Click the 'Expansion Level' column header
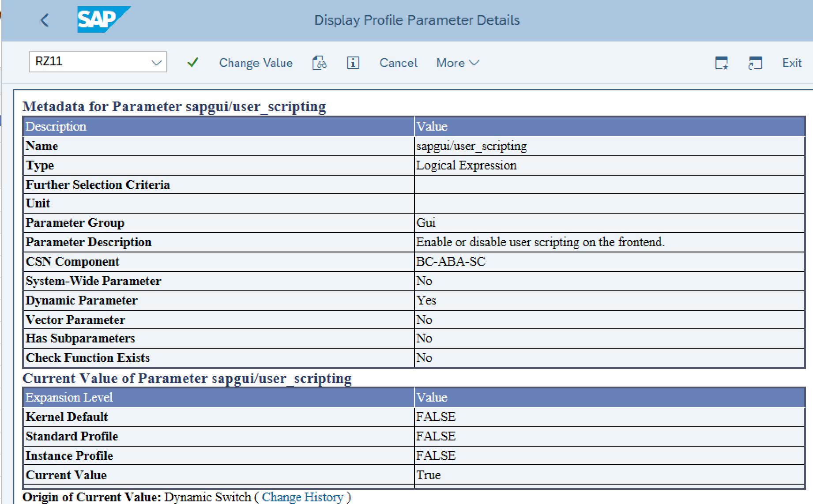The image size is (813, 504). click(x=69, y=397)
